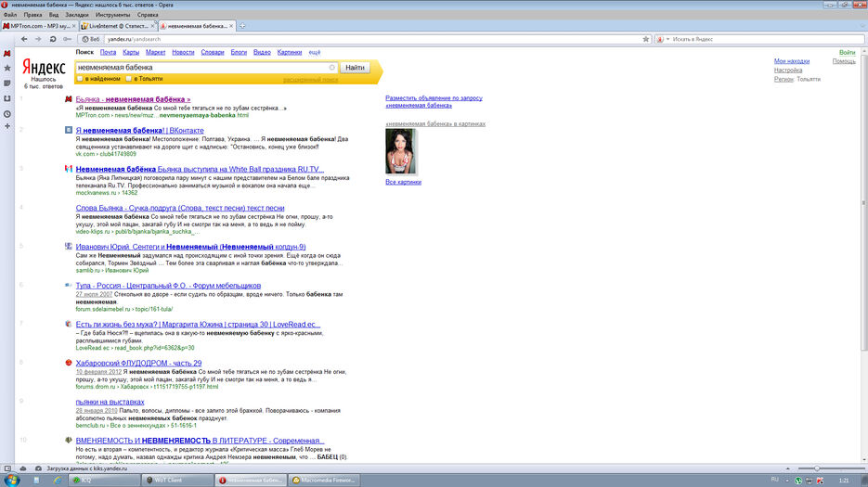Click the Найти search button
The height and width of the screenshot is (487, 868).
tap(355, 68)
